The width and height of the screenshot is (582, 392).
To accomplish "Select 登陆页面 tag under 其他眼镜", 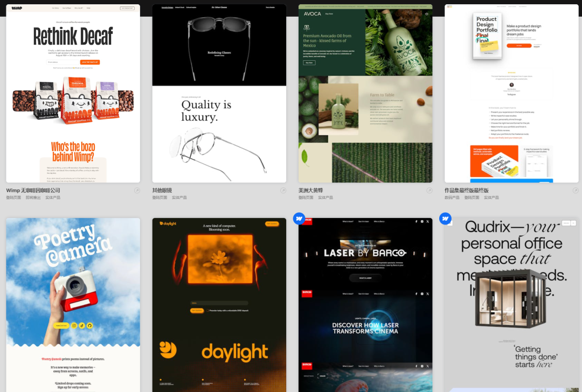I will [x=160, y=198].
